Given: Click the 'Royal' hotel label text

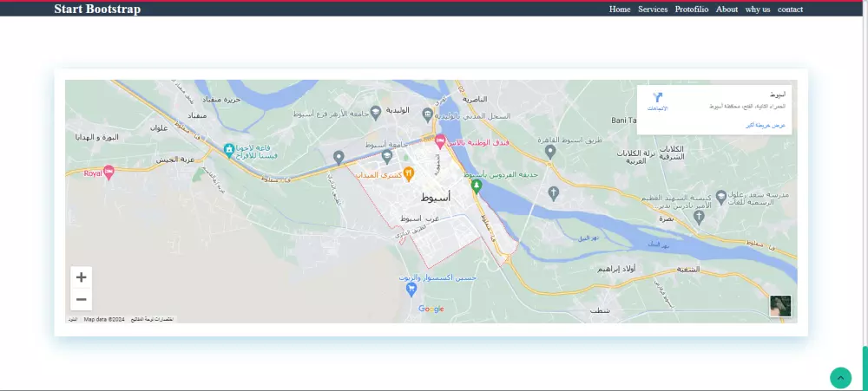Looking at the screenshot, I should [93, 173].
